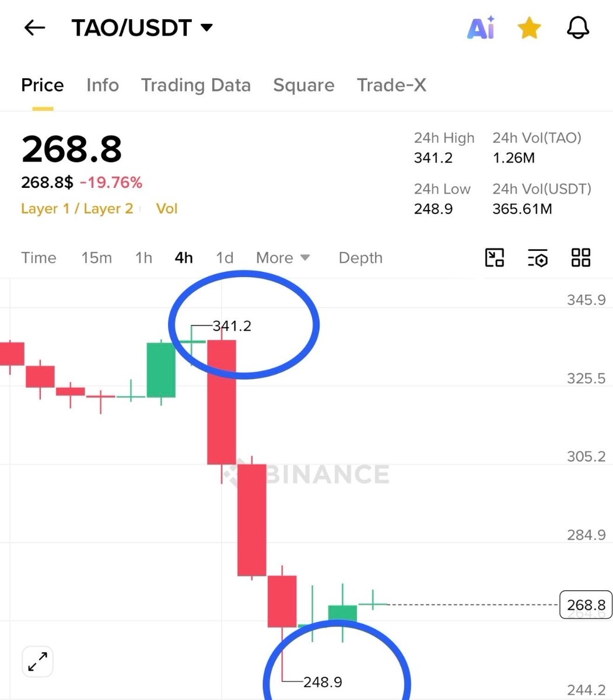Image resolution: width=613 pixels, height=700 pixels.
Task: Open the Square tab
Action: [304, 85]
